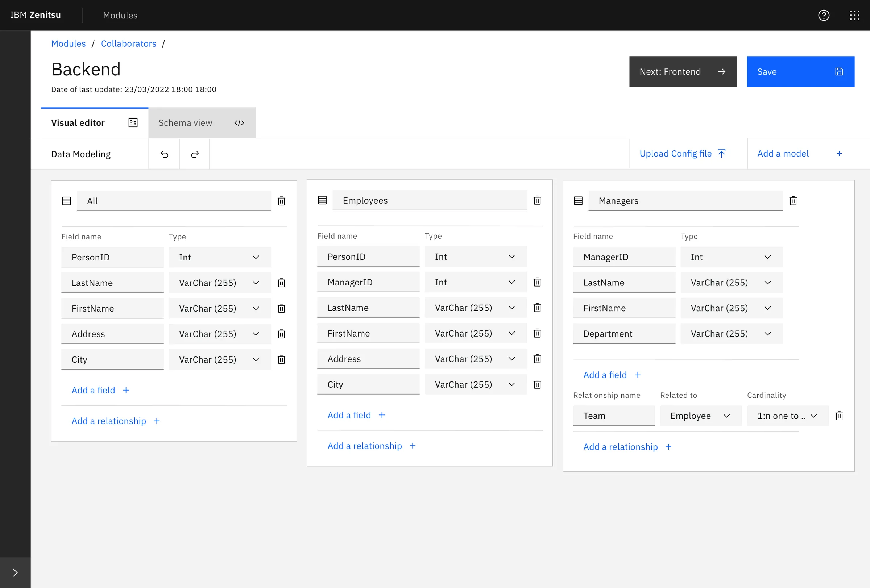Click the undo arrow icon
Screen dimensions: 870x588
[164, 154]
